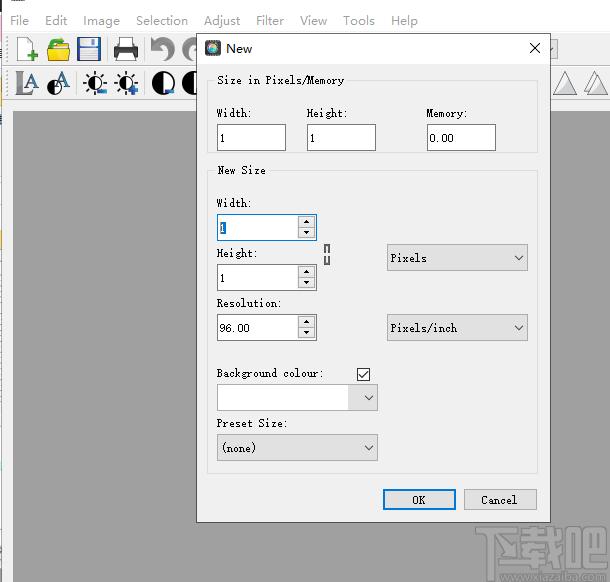Open the File menu
This screenshot has height=582, width=610.
pyautogui.click(x=19, y=21)
